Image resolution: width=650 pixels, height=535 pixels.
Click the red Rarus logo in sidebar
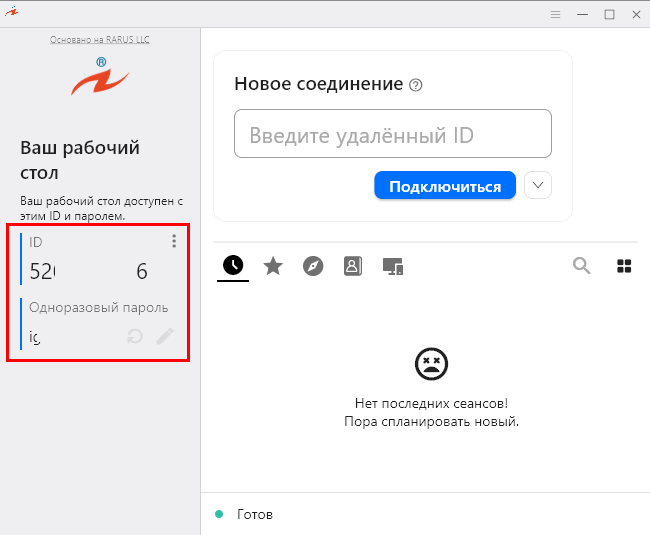point(100,77)
